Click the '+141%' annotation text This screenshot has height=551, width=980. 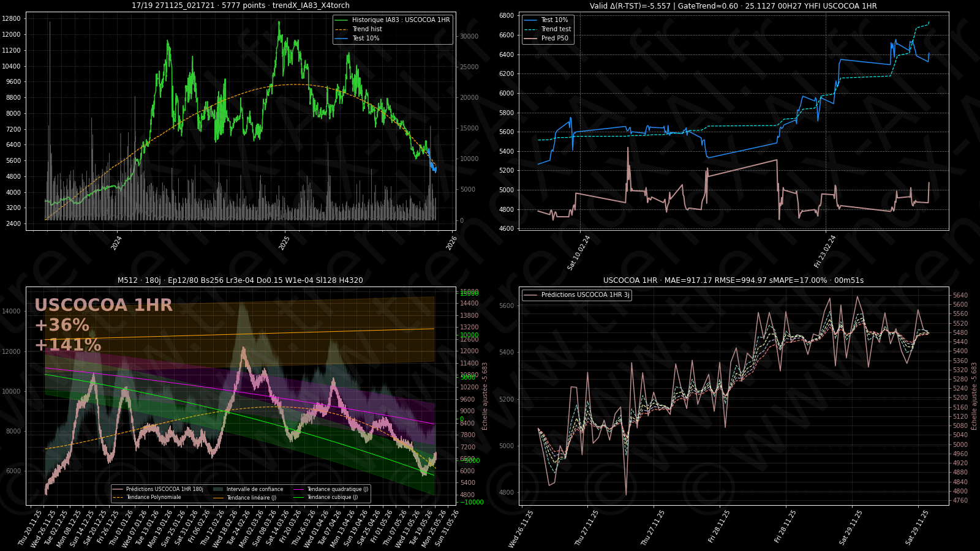pyautogui.click(x=68, y=345)
